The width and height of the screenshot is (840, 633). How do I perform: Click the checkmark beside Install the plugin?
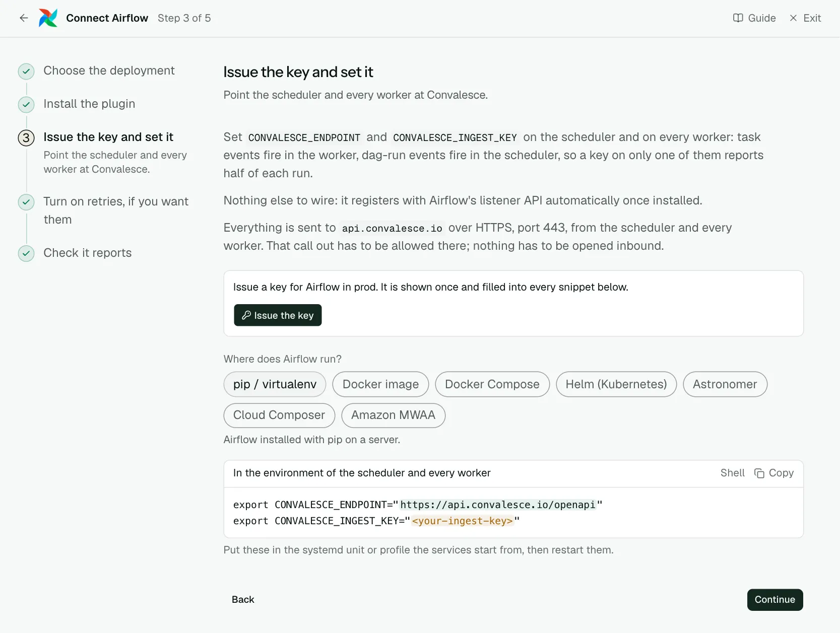point(26,105)
